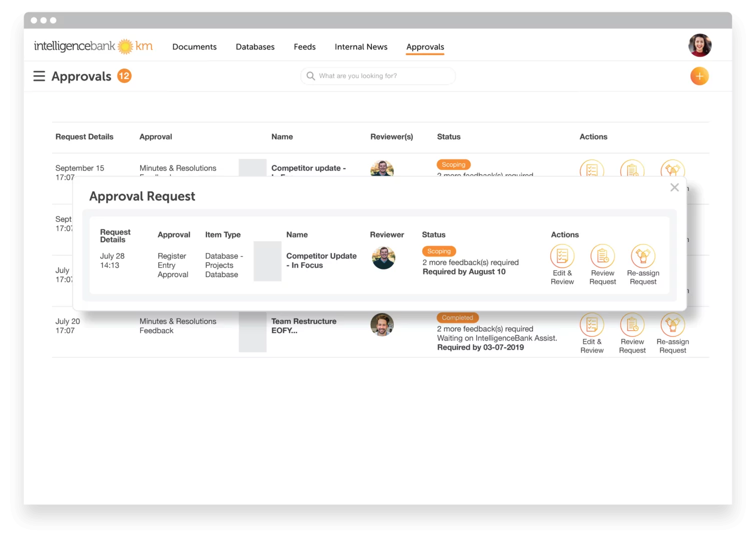The image size is (756, 540).
Task: Click reviewer avatar in Team Restructure row
Action: pyautogui.click(x=382, y=325)
